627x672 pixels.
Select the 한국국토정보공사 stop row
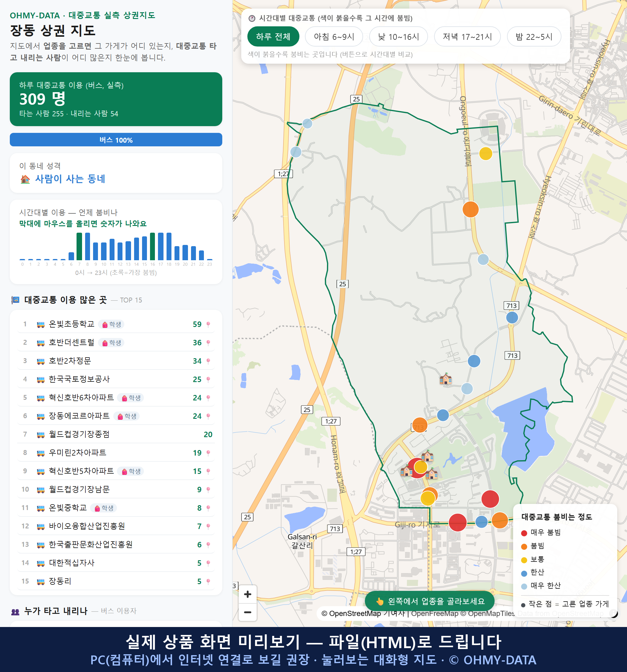[x=116, y=379]
